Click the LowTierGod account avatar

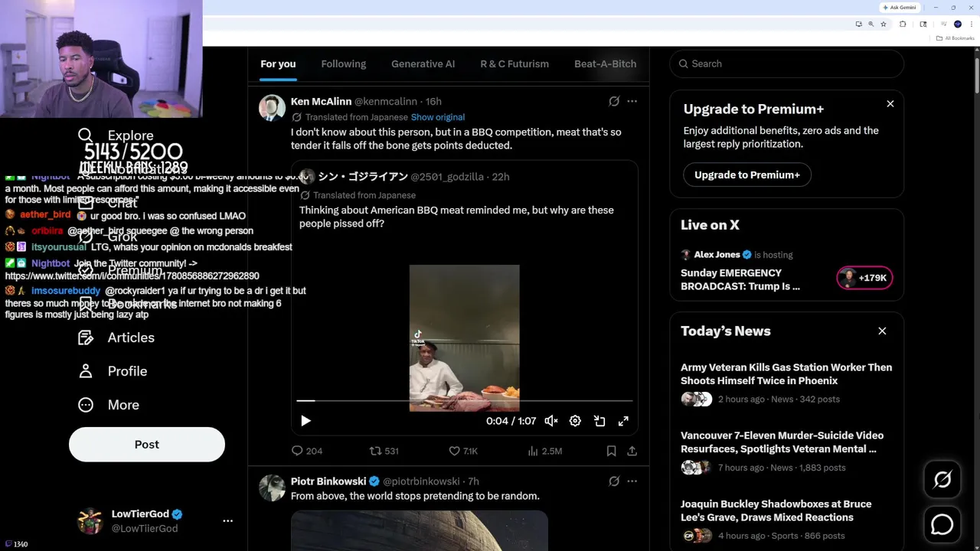90,520
